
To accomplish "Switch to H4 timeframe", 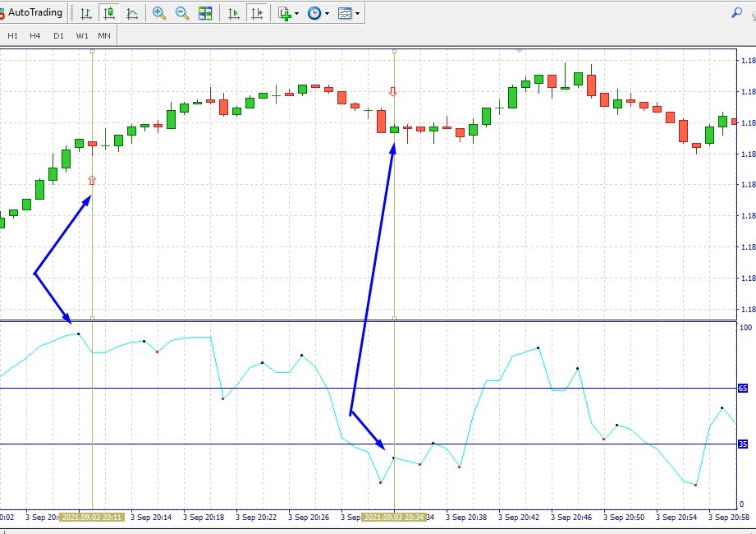I will [35, 35].
